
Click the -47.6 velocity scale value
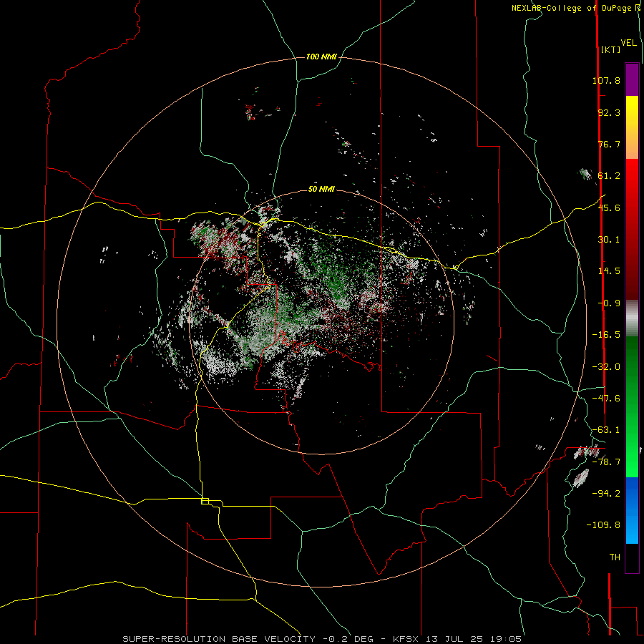[x=606, y=399]
